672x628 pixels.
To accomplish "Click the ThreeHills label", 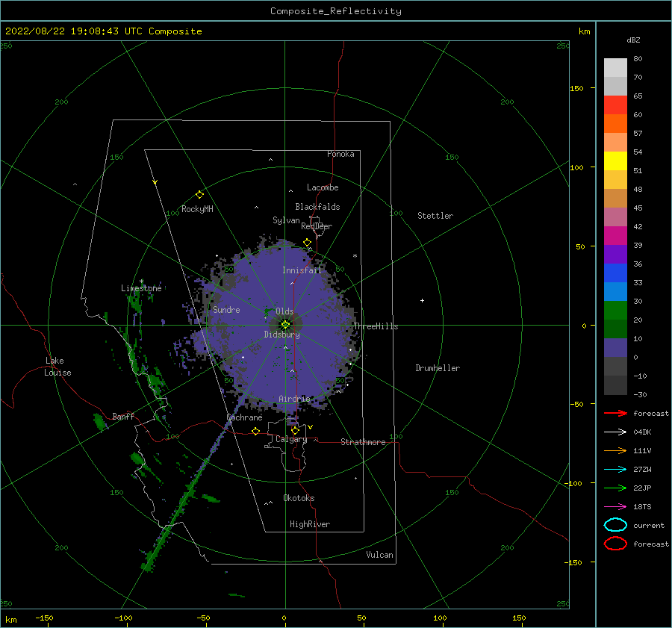I will 376,326.
